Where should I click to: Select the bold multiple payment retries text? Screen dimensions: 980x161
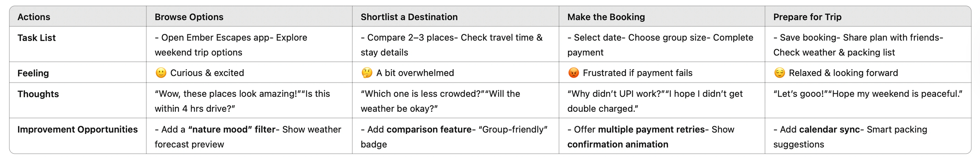point(651,129)
